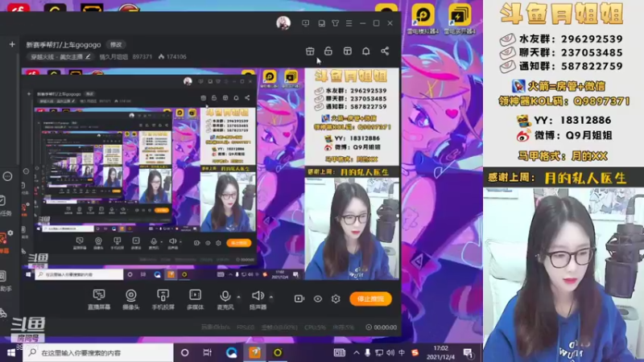The image size is (644, 362).
Task: Open the skin (shirt) icon in title bar
Action: 336,23
